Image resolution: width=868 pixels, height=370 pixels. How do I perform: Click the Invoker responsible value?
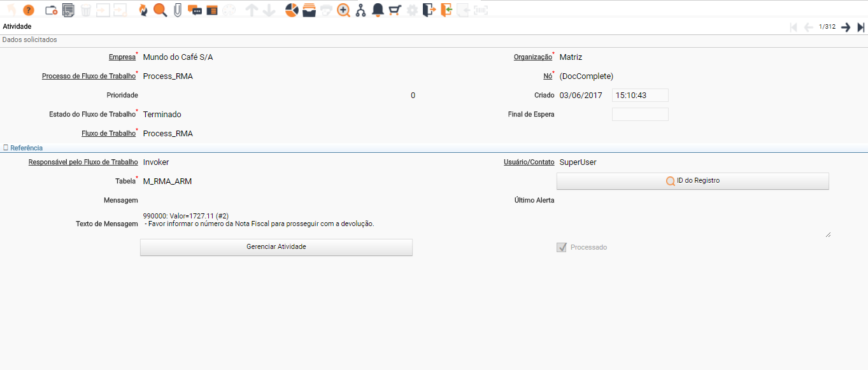point(156,162)
